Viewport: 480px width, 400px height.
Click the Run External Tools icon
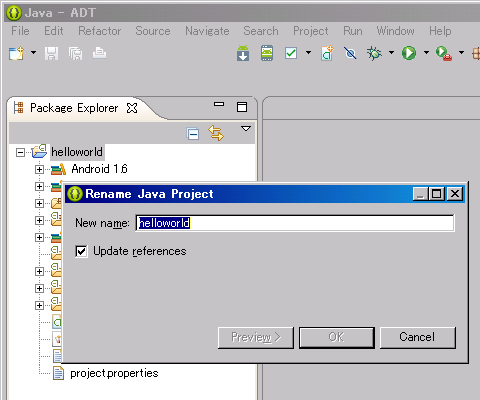click(x=444, y=53)
